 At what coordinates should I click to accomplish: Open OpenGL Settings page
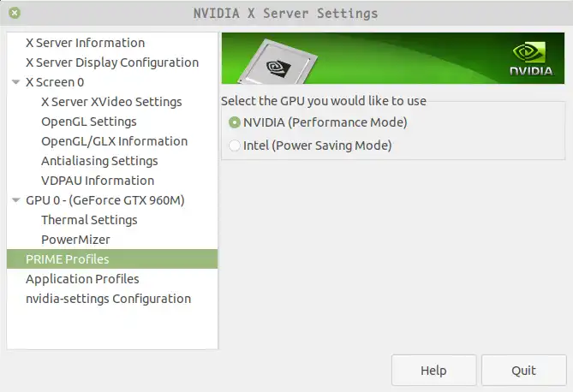88,122
